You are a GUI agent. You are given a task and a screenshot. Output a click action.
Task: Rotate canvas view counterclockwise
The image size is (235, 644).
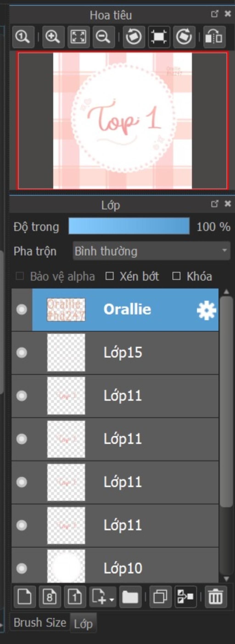[134, 37]
